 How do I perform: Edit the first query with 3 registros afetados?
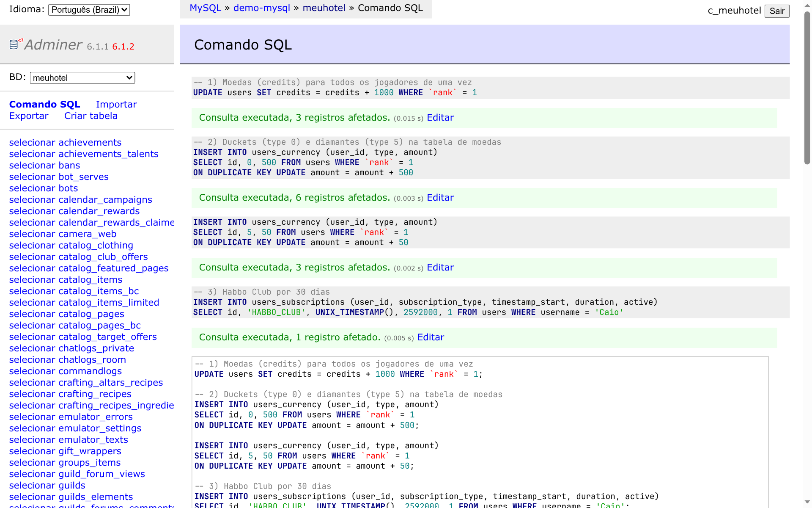440,118
